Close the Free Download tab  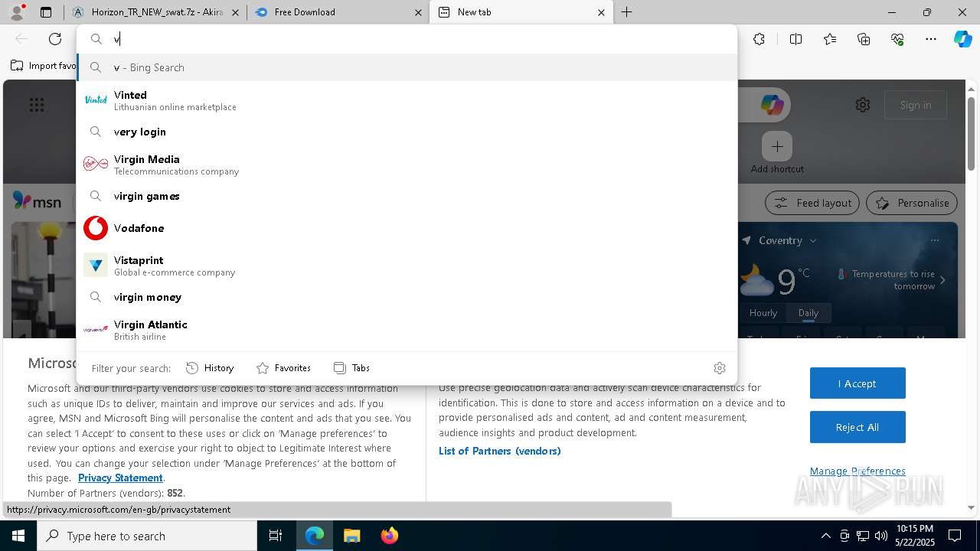[418, 12]
